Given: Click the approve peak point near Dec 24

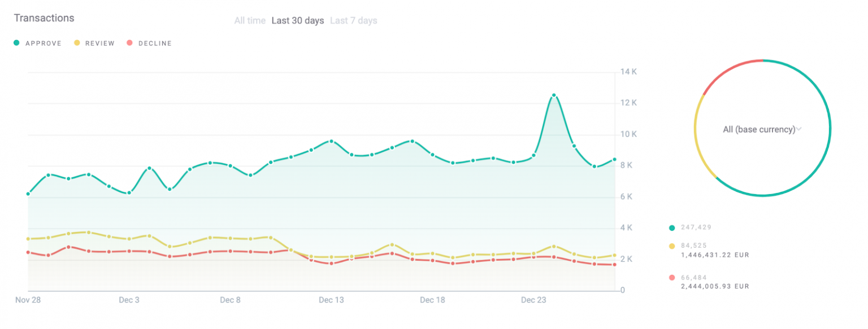Looking at the screenshot, I should (x=554, y=95).
